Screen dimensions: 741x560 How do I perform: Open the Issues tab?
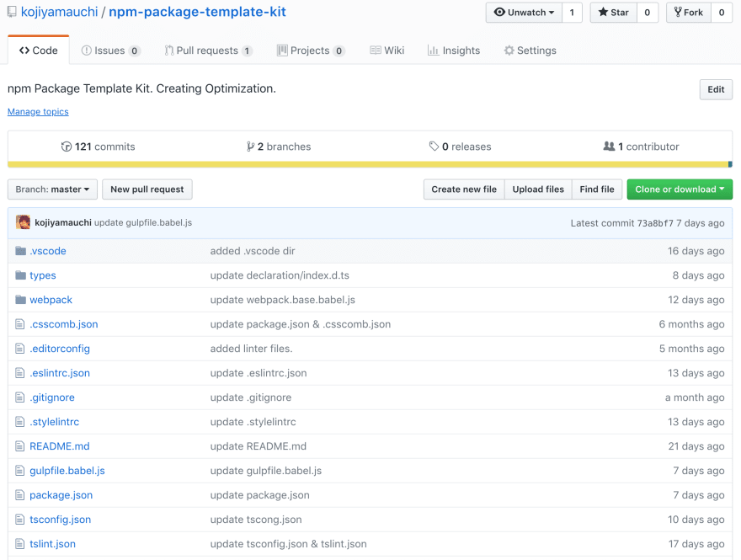coord(110,51)
